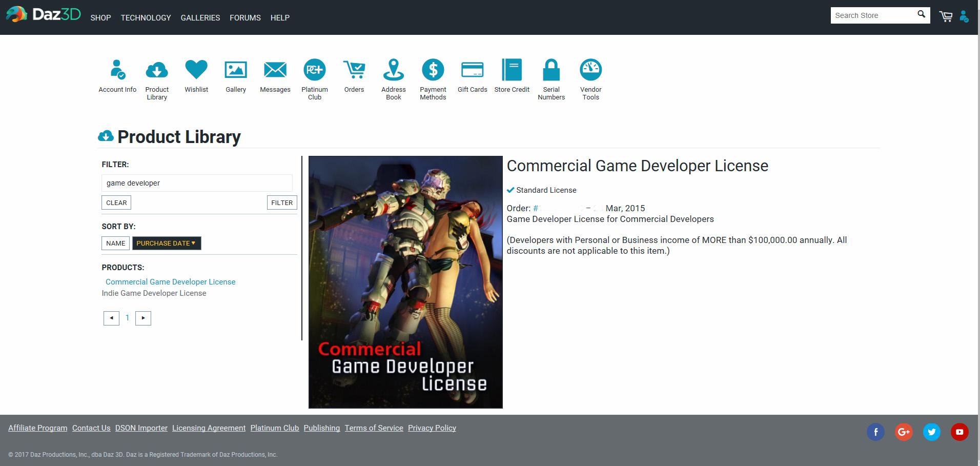Viewport: 980px width, 466px height.
Task: Open the Orders cart icon
Action: pyautogui.click(x=354, y=70)
